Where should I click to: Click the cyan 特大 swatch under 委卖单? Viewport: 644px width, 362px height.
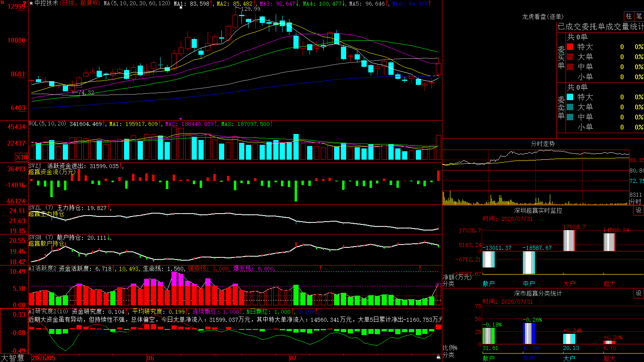(x=570, y=97)
